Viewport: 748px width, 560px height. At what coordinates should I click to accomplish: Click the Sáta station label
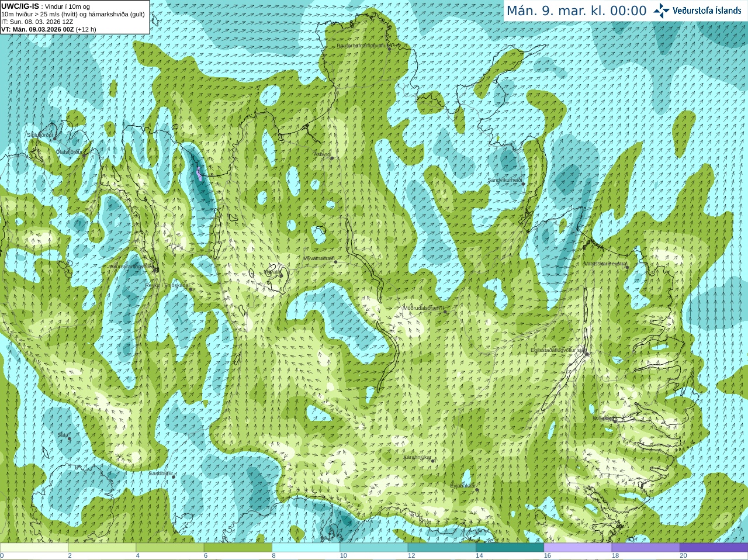[63, 435]
